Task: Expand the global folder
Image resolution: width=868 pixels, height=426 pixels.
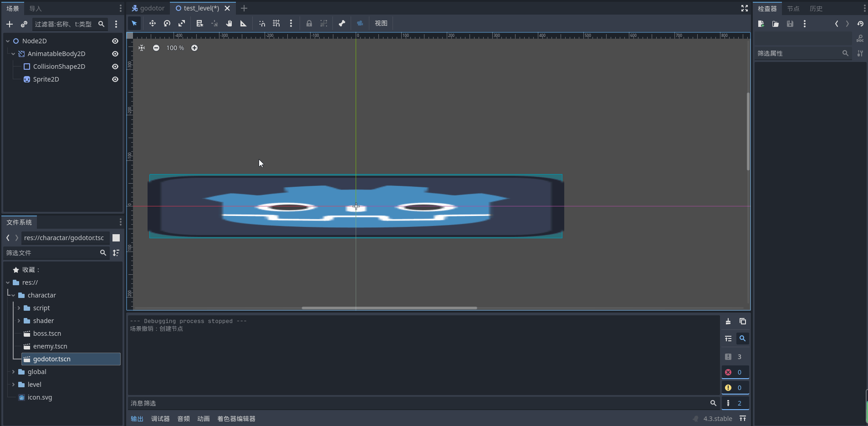Action: (13, 372)
